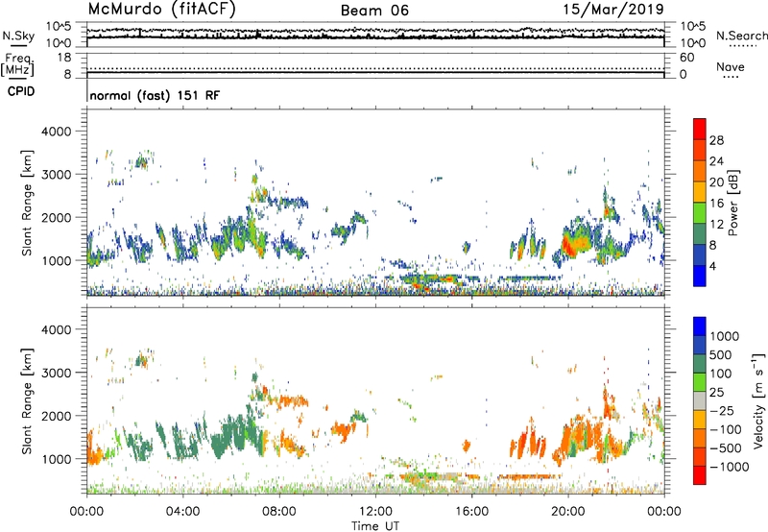Click the "Nave" legend label
Viewport: 768px width, 532px height.
coord(731,67)
